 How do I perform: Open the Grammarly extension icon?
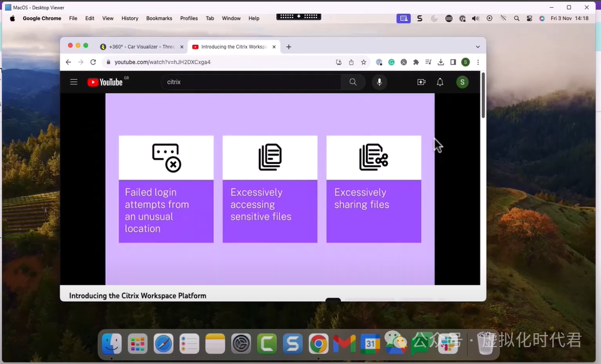click(x=391, y=62)
